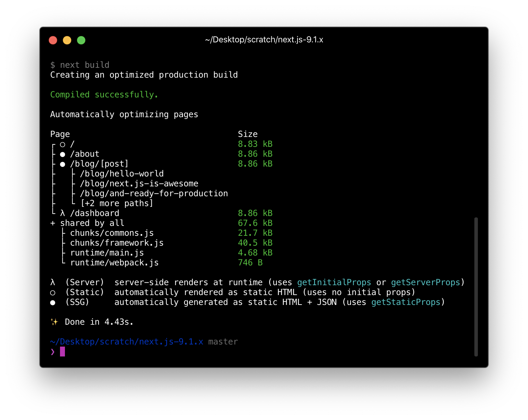Click the magenta prompt chevron
This screenshot has height=420, width=528.
click(x=53, y=352)
